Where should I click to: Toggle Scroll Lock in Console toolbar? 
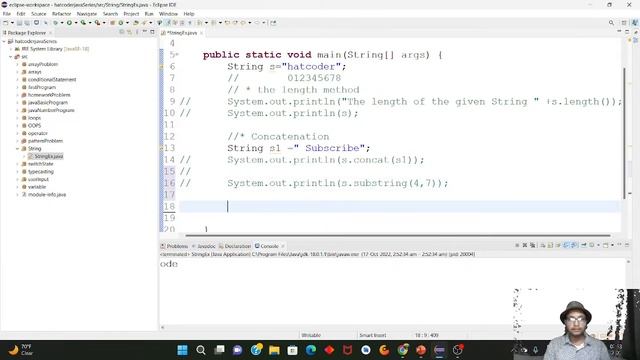pos(550,245)
